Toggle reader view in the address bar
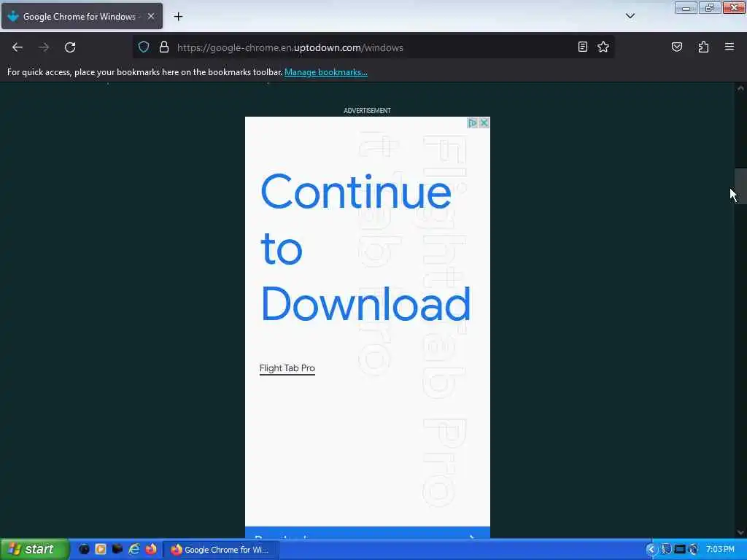Viewport: 747px width, 560px height. point(582,47)
